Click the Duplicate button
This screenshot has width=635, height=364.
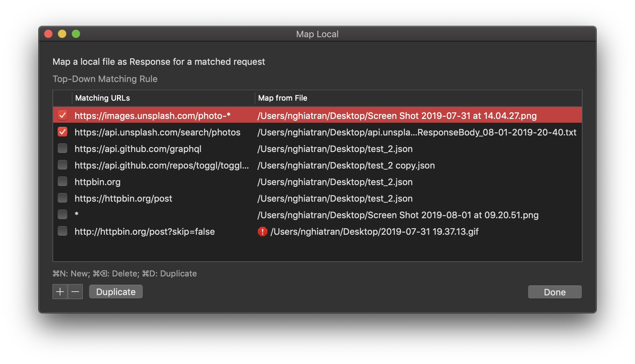pos(116,292)
